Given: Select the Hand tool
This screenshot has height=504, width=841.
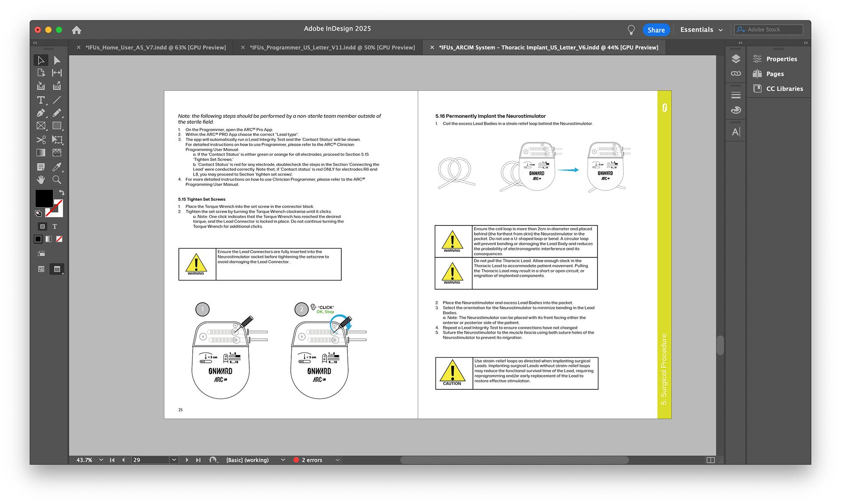Looking at the screenshot, I should 41,180.
